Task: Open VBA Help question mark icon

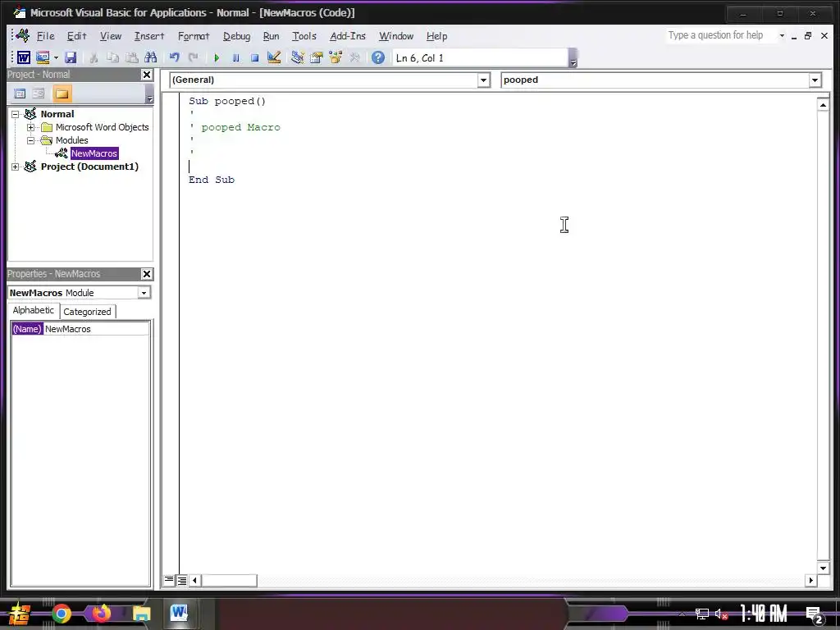Action: click(377, 57)
